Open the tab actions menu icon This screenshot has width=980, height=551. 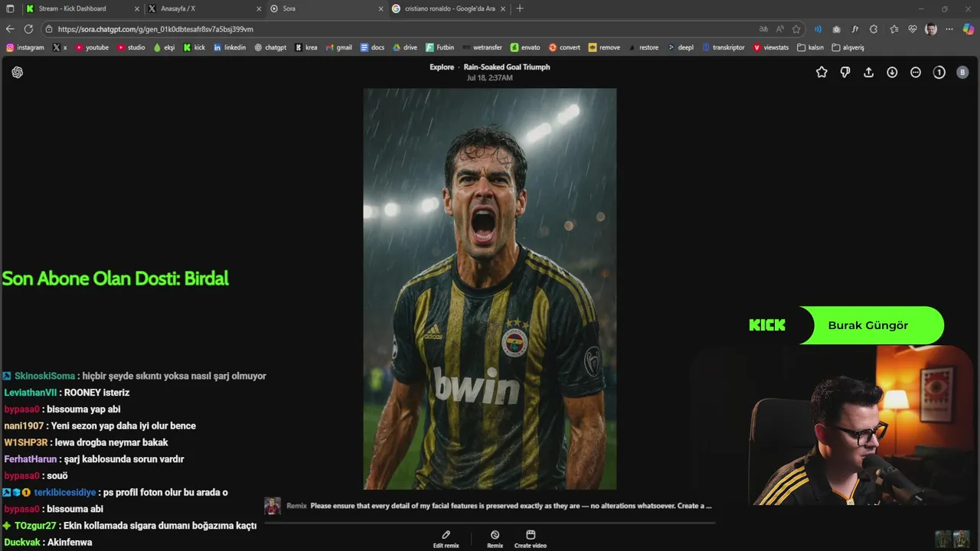tap(10, 8)
